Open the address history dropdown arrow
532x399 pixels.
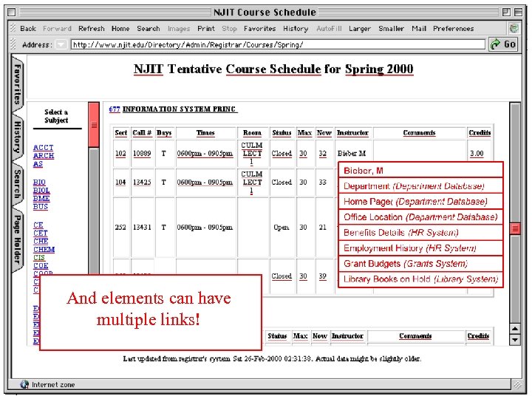click(61, 44)
